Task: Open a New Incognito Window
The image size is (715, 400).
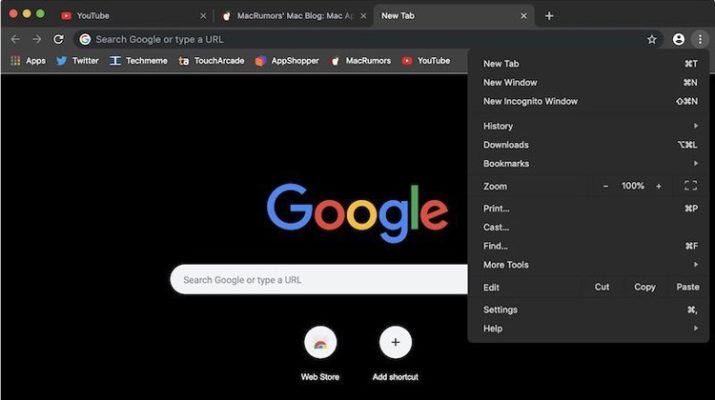Action: tap(591, 101)
